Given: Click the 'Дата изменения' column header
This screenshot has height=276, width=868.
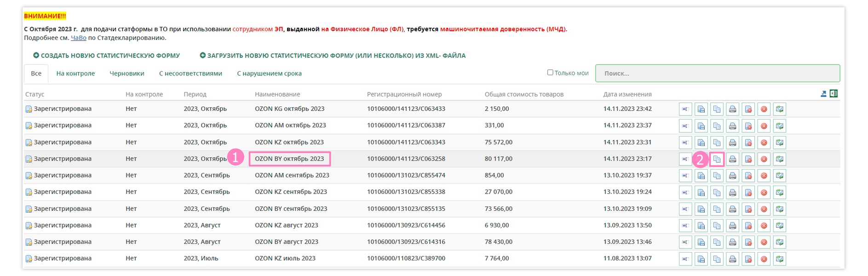Looking at the screenshot, I should point(627,94).
